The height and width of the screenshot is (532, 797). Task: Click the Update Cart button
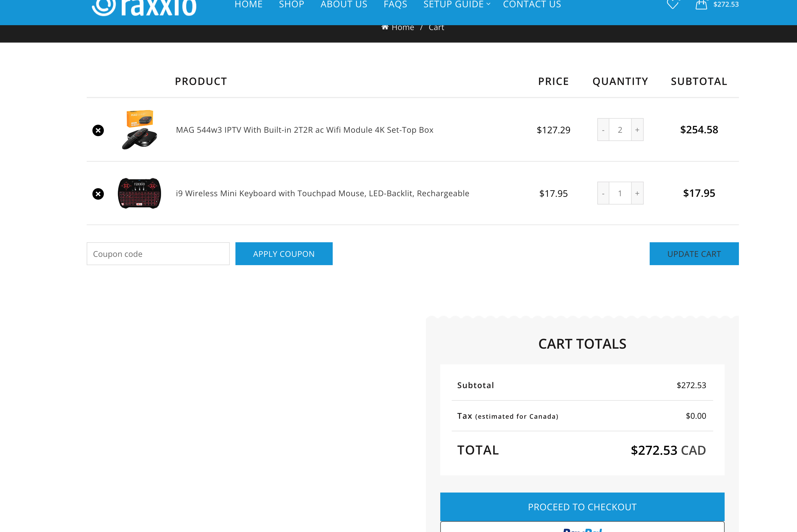694,254
